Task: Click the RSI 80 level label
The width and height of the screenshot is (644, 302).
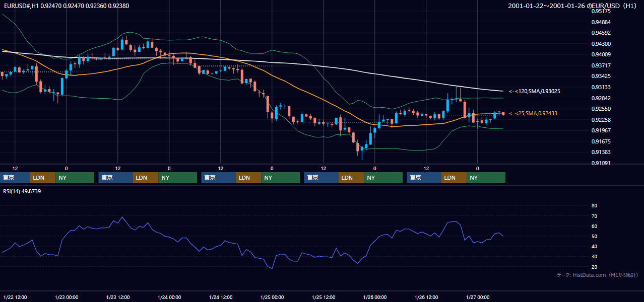Action: [x=594, y=206]
